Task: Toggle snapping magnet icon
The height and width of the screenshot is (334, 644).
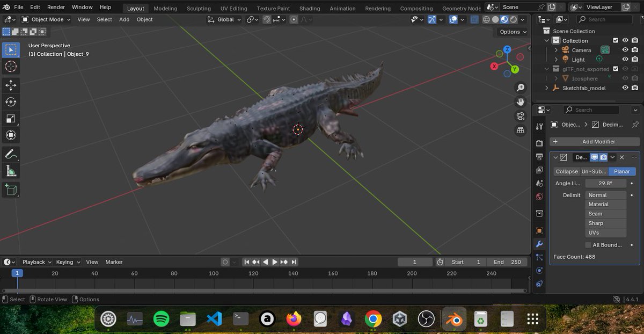Action: click(267, 19)
